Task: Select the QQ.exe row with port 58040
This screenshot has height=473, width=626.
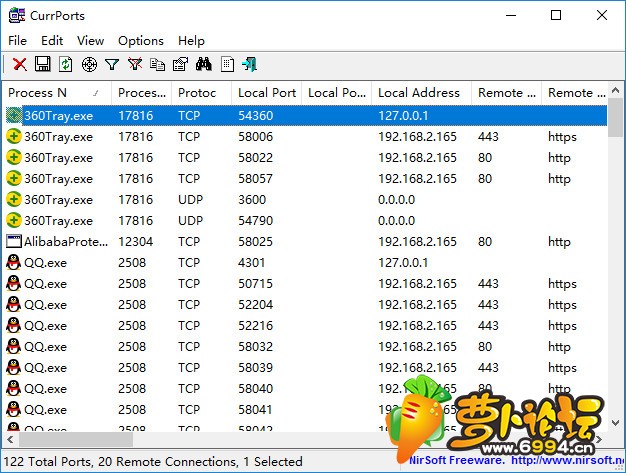Action: 306,388
